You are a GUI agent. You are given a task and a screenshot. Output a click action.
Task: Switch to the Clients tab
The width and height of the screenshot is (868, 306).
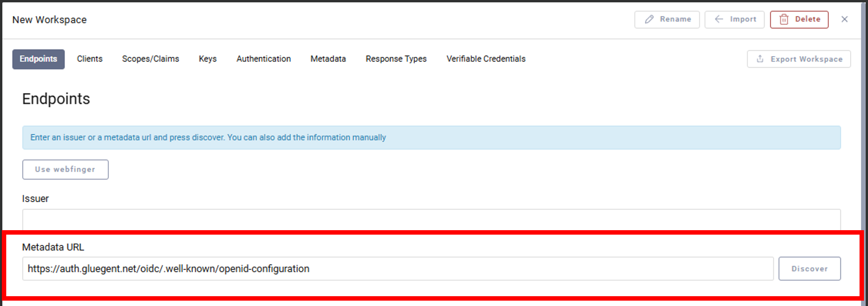[90, 59]
